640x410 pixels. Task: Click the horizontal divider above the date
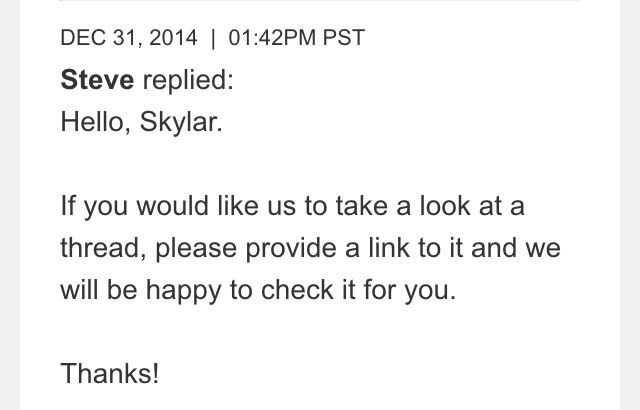[x=320, y=1]
